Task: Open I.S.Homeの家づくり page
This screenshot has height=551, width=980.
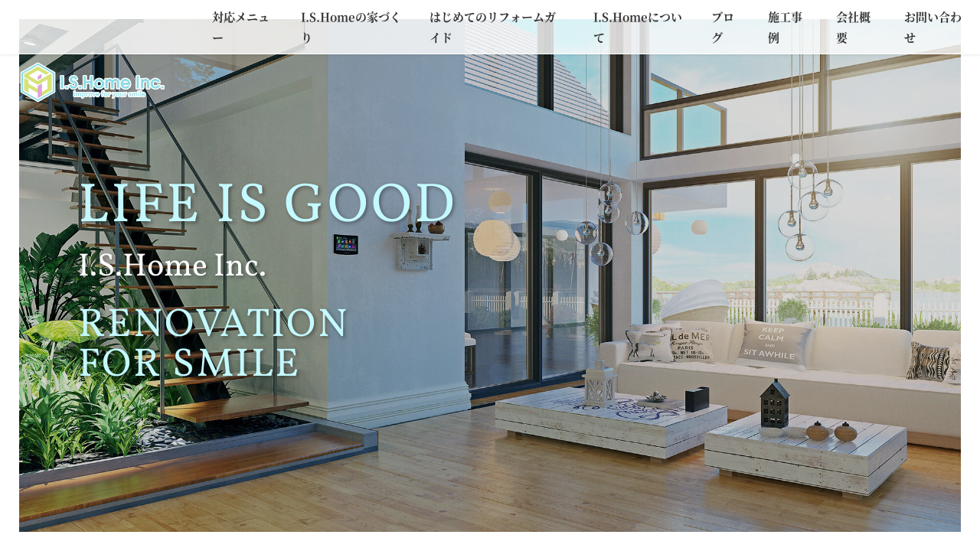Action: (350, 28)
